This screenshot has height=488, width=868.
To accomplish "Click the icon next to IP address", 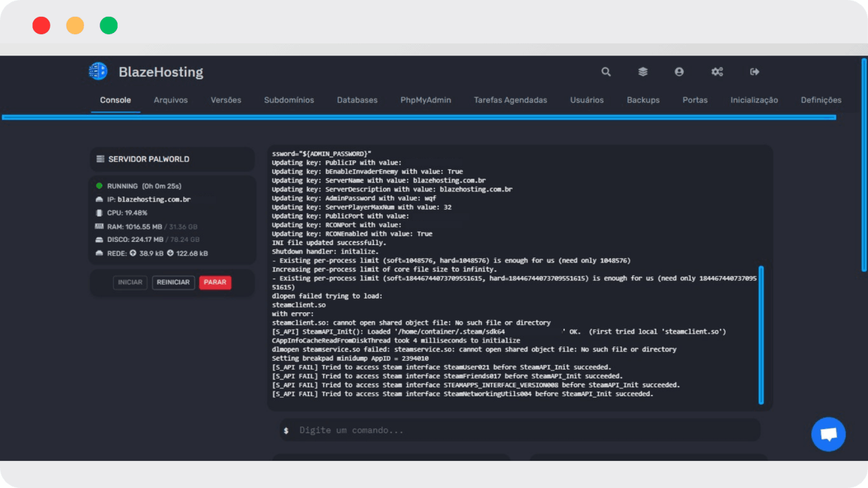I will (x=100, y=200).
